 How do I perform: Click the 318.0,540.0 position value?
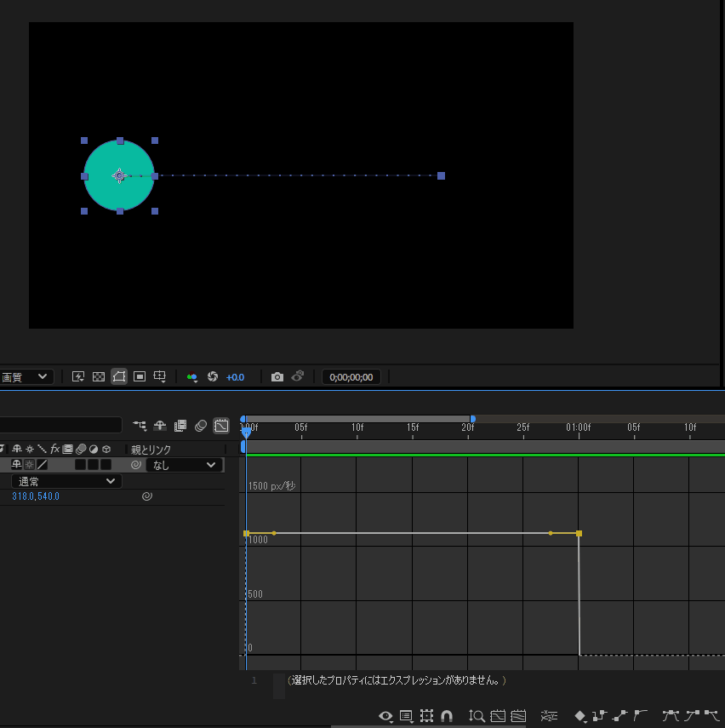(x=36, y=496)
